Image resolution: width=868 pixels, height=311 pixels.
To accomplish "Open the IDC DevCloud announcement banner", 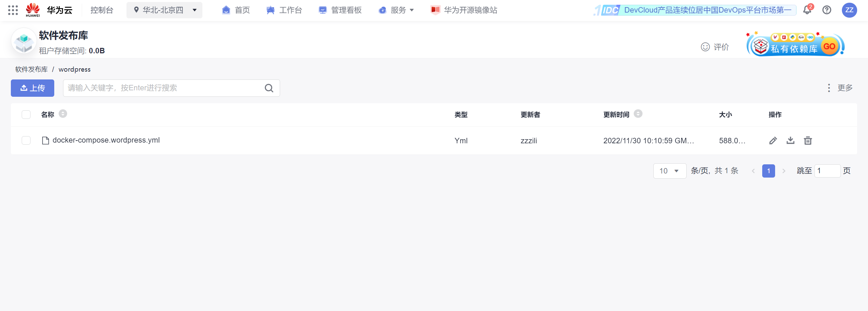I will (x=695, y=10).
